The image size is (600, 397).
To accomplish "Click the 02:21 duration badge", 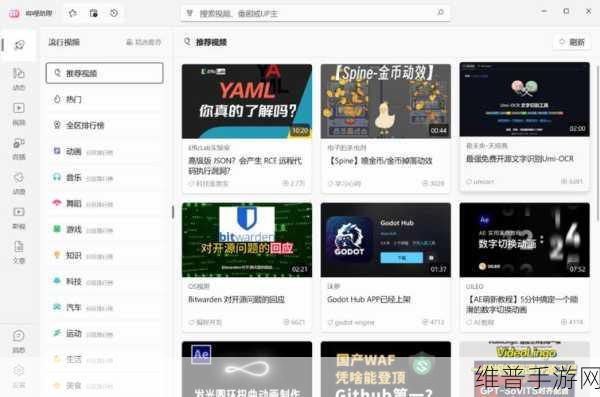I will click(300, 270).
